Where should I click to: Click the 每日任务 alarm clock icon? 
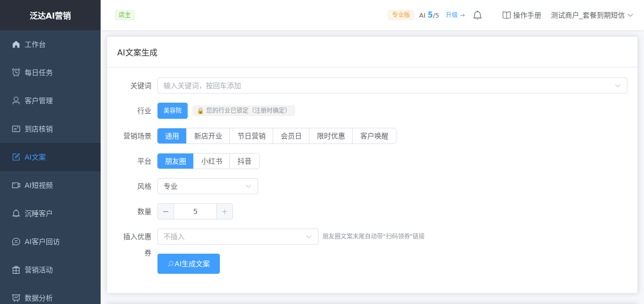pyautogui.click(x=16, y=72)
